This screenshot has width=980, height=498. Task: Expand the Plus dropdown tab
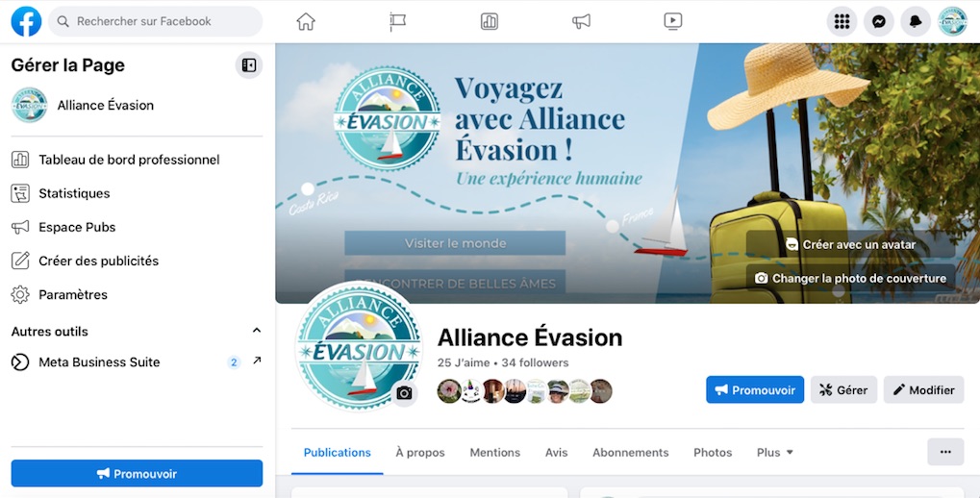[774, 453]
